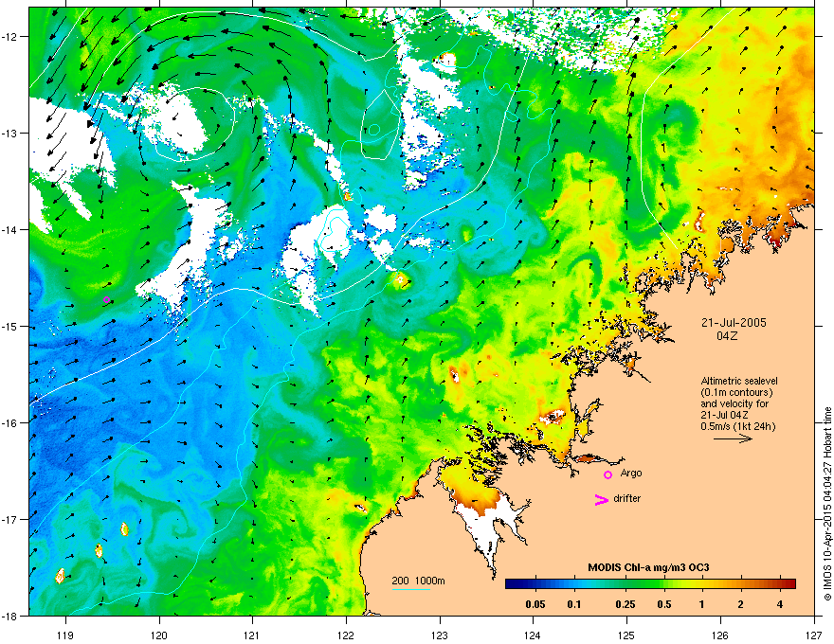
Task: Click the "Argo" legend label
Action: [631, 473]
